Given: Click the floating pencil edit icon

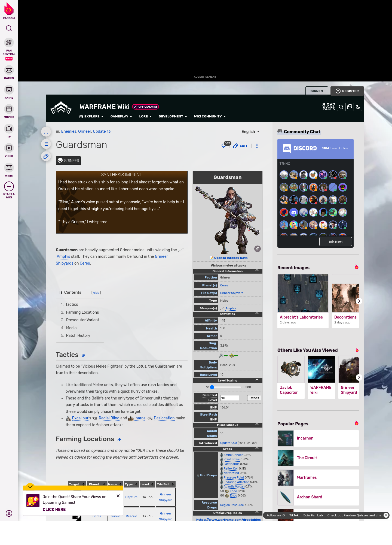Looking at the screenshot, I should tap(46, 156).
